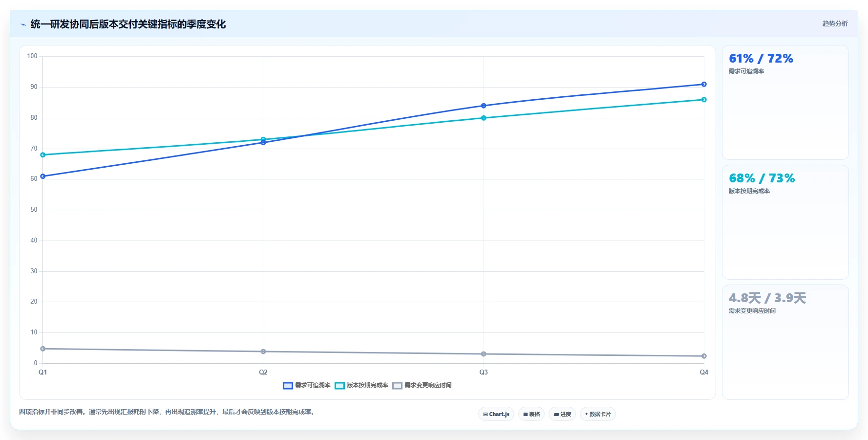Viewport: 868px width, 440px height.
Task: Click the Q1 x-axis label
Action: point(43,372)
